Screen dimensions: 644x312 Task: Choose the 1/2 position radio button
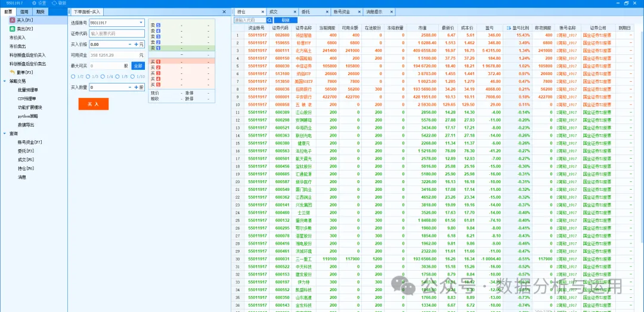click(73, 76)
